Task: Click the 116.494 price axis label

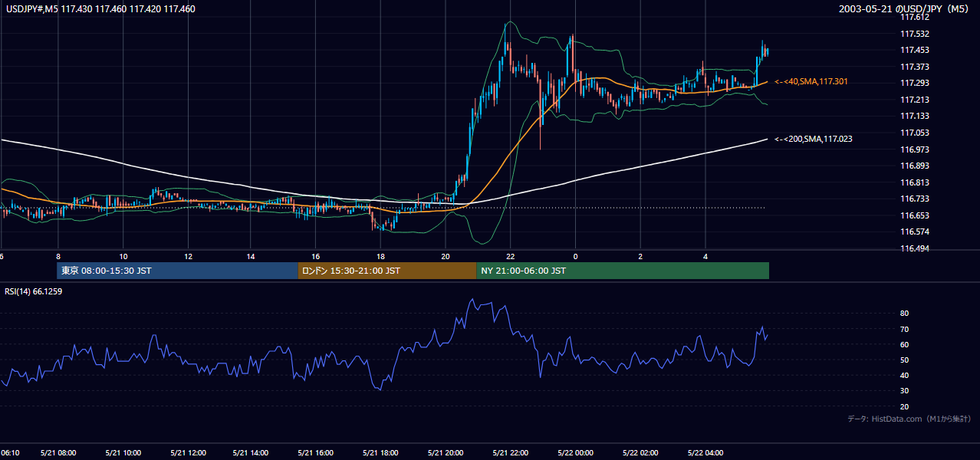Action: [x=915, y=248]
